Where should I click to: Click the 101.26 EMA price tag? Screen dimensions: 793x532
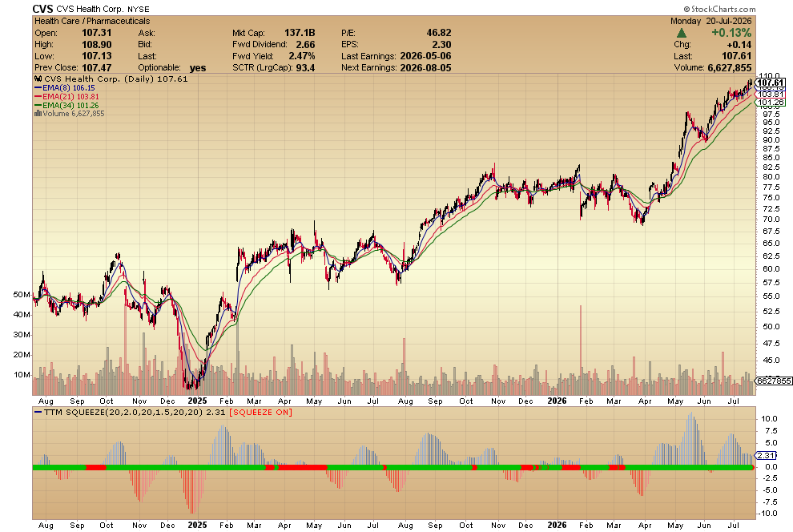click(x=771, y=102)
